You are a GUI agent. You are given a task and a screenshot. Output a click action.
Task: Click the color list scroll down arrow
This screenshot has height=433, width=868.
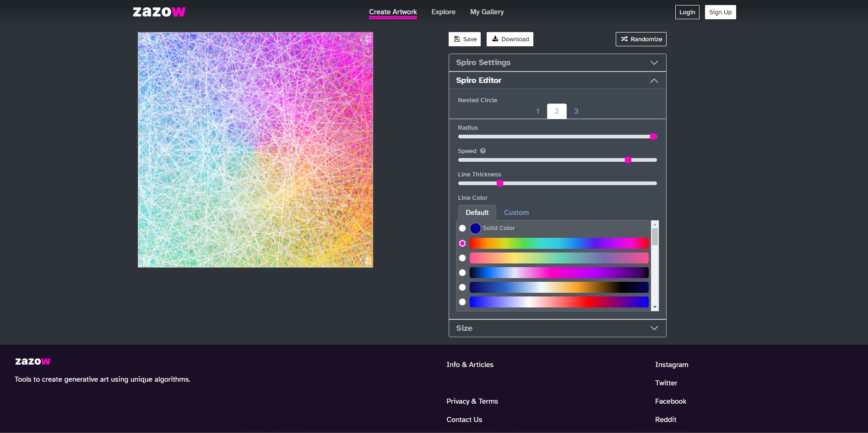point(655,307)
